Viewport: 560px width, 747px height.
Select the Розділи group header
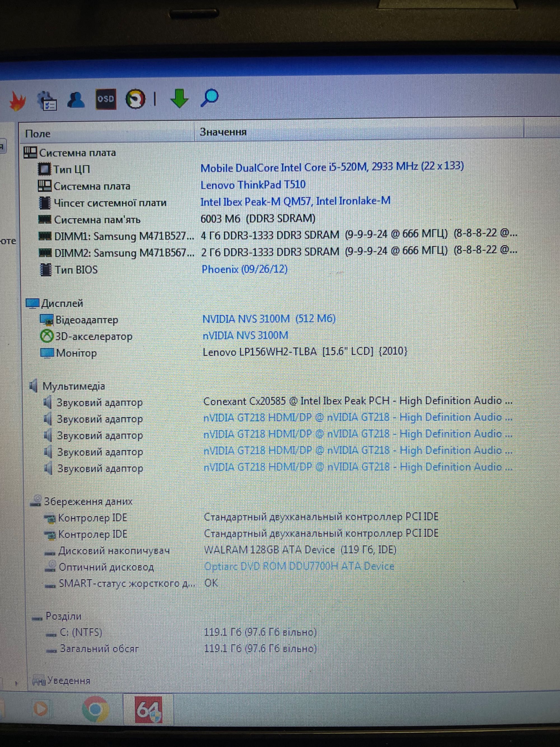coord(57,616)
